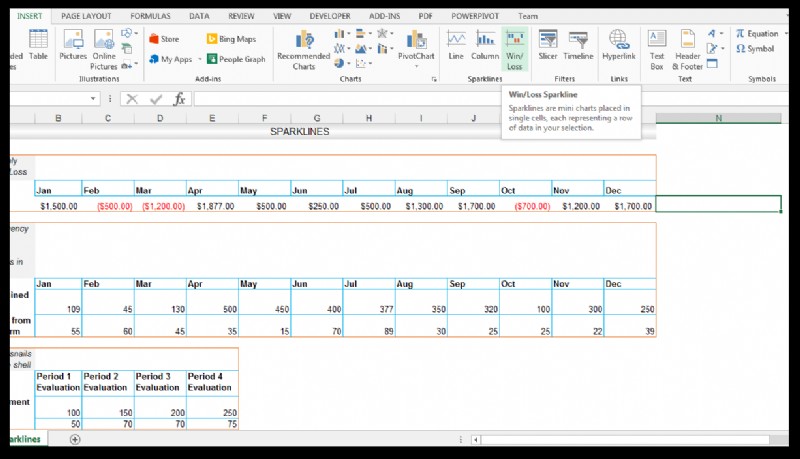800x459 pixels.
Task: Open the Charts dialog launcher
Action: 434,79
